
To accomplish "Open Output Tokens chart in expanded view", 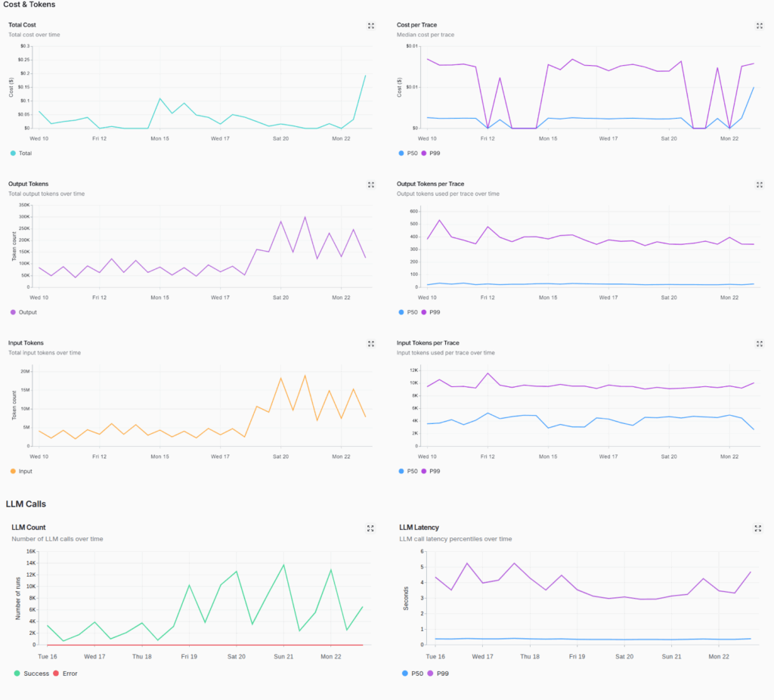I will pyautogui.click(x=371, y=184).
